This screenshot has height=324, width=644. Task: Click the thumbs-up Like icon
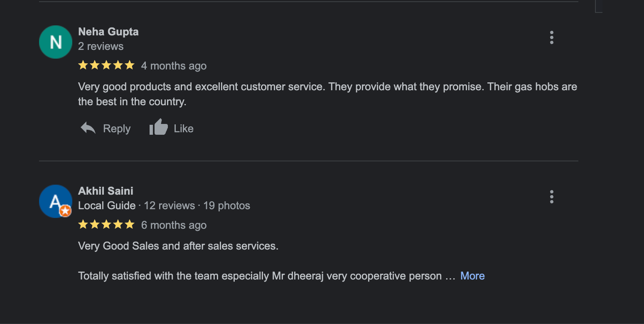[x=158, y=127]
